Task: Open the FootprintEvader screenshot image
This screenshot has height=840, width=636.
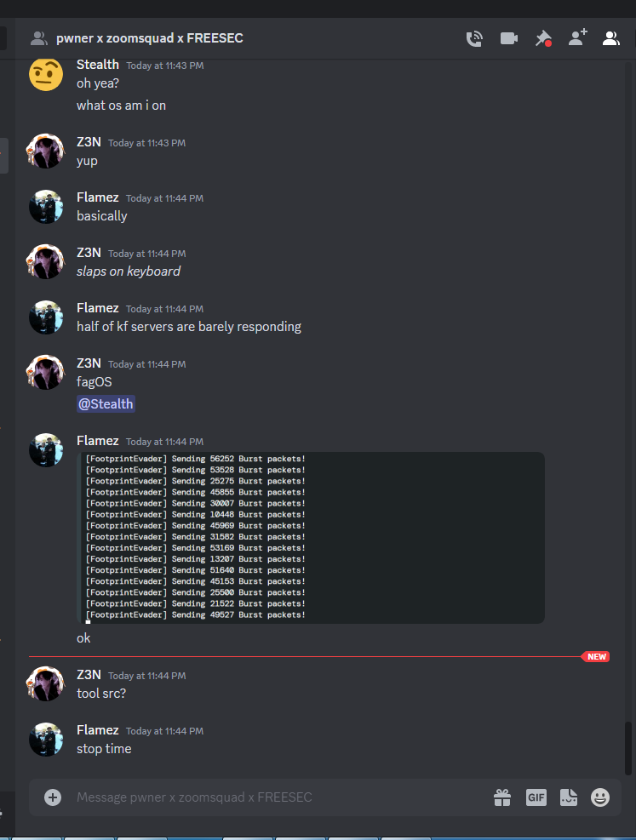Action: point(311,538)
